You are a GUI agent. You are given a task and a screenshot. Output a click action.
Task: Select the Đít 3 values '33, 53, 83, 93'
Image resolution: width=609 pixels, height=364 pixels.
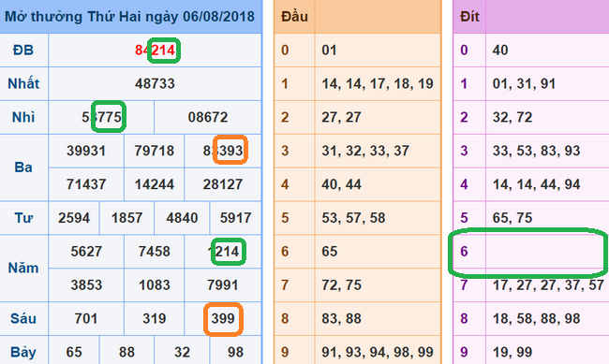point(536,151)
